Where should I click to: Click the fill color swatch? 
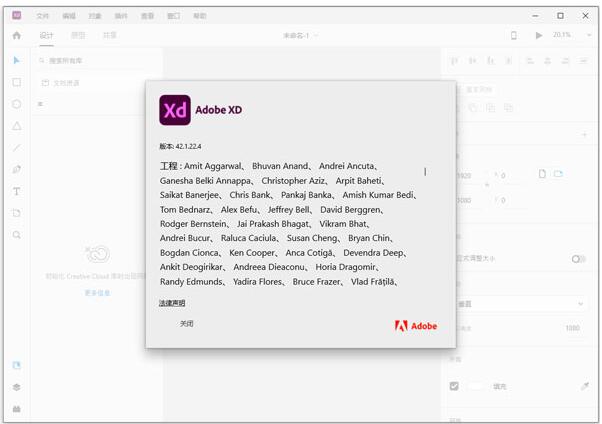pyautogui.click(x=476, y=386)
